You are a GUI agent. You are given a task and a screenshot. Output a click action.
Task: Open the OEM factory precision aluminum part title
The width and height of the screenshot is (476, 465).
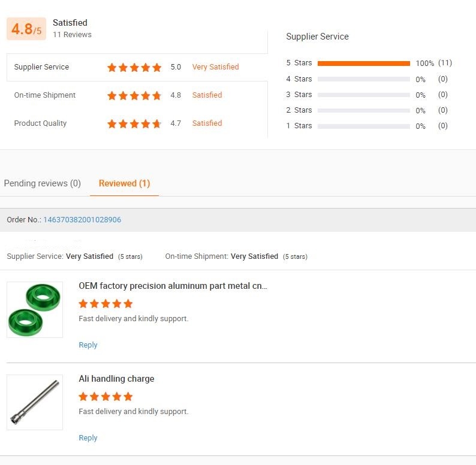(173, 286)
